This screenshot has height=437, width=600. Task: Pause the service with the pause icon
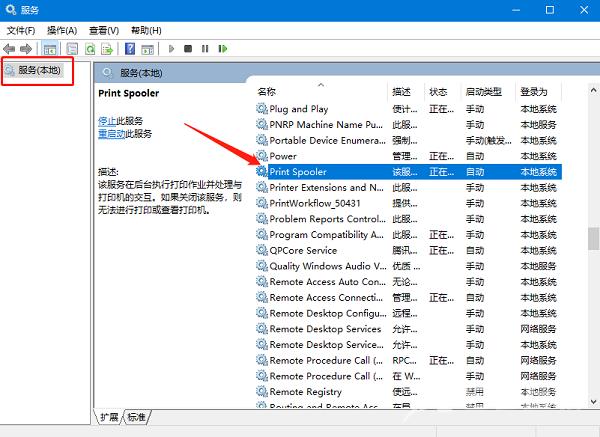tap(205, 49)
